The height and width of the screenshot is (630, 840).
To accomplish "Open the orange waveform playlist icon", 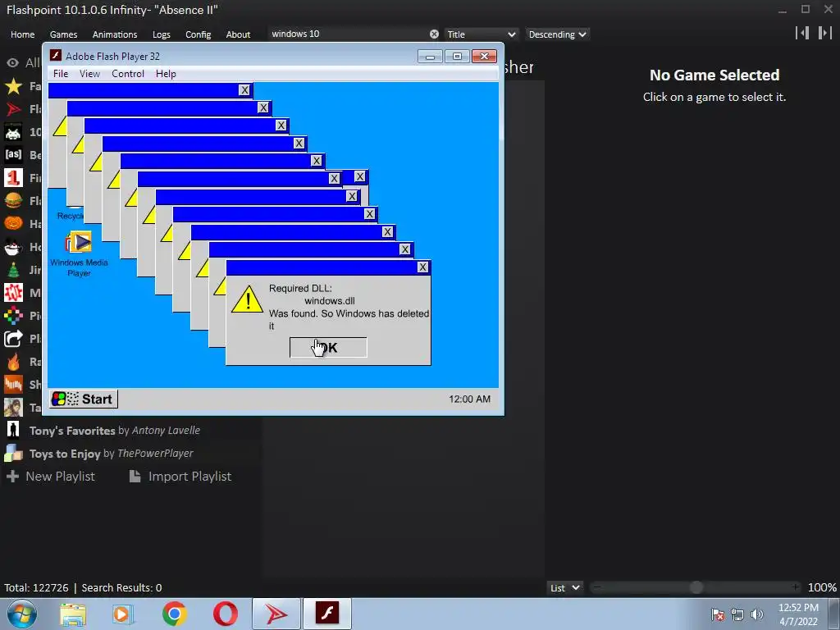I will tap(13, 385).
